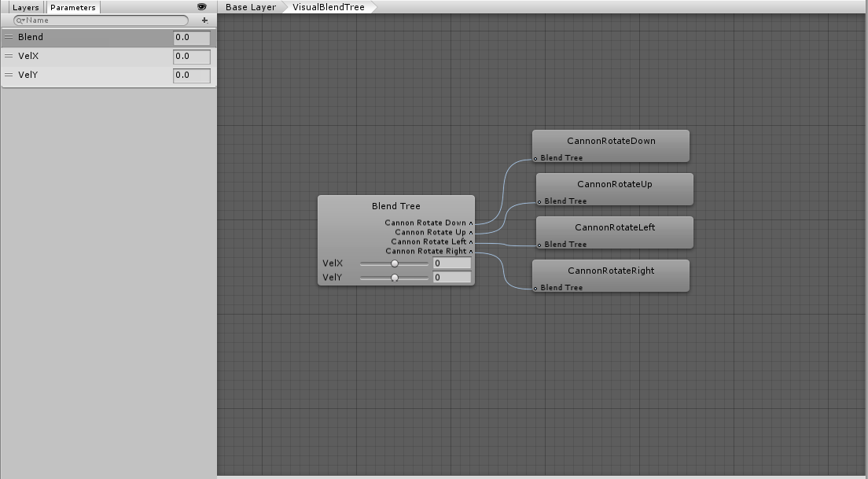
Task: Select the Blend Tree node
Action: pos(395,206)
